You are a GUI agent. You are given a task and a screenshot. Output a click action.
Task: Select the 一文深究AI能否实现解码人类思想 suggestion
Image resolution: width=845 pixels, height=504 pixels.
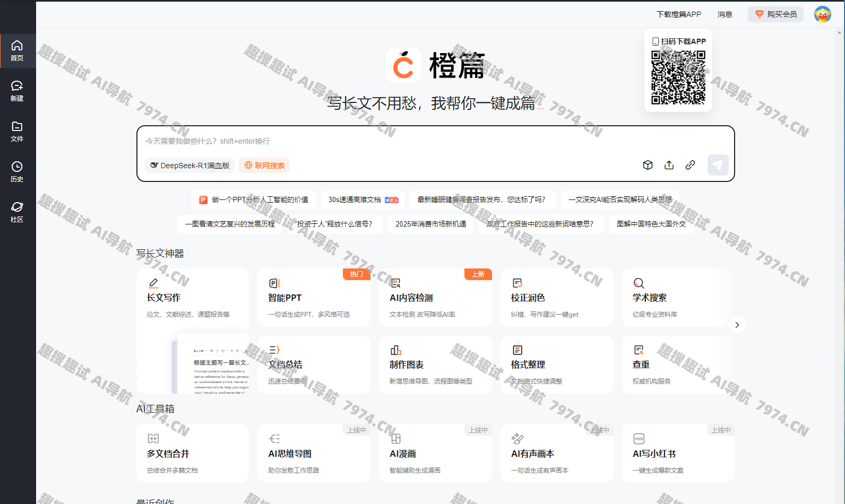620,199
